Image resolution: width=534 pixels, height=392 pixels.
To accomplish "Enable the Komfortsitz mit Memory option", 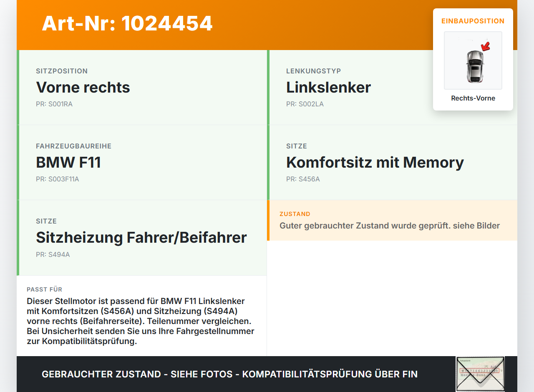I will (375, 162).
